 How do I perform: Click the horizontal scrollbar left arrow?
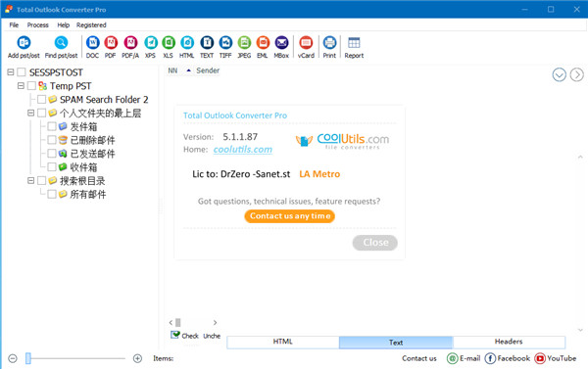click(x=171, y=323)
